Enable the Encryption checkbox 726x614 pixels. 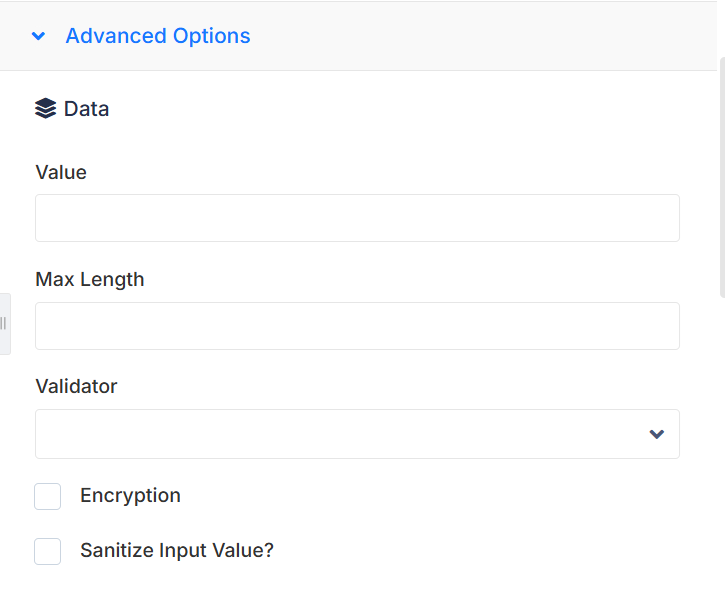48,496
